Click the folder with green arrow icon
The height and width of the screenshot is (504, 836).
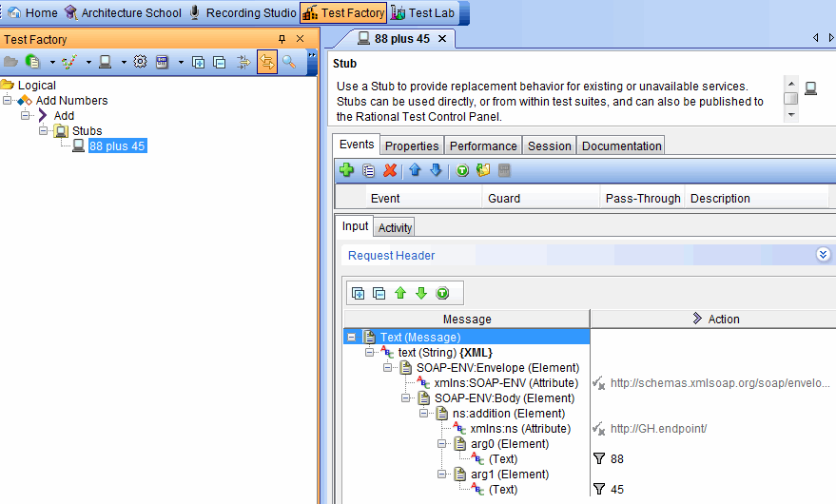coord(483,170)
